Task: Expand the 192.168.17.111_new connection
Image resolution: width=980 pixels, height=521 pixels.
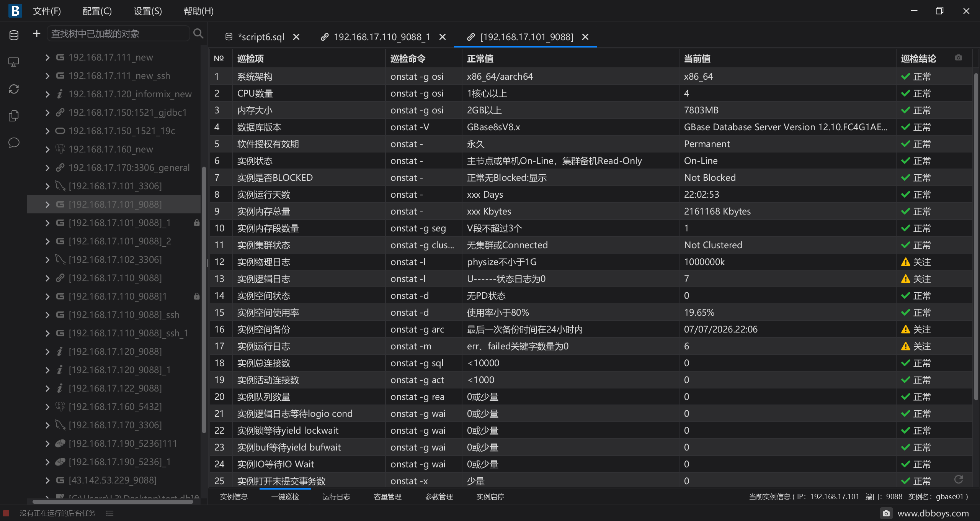Action: pyautogui.click(x=47, y=57)
